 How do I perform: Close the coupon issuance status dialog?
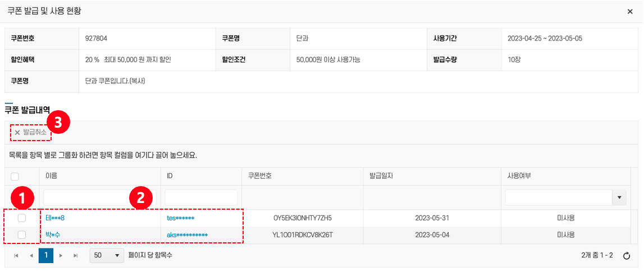(630, 11)
